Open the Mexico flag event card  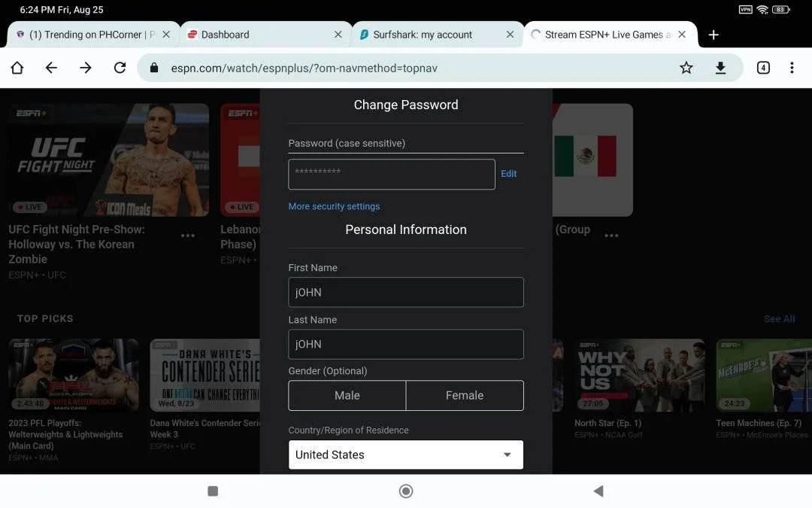592,160
